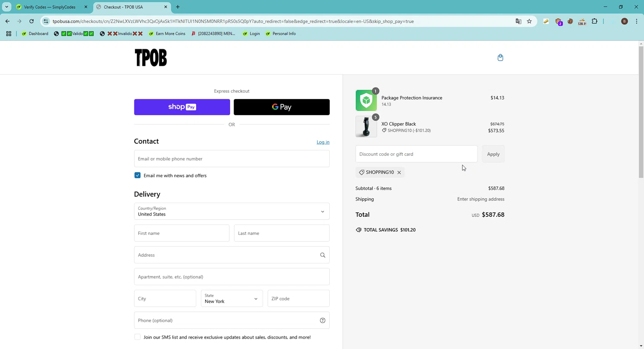Screen dimensions: 644x349
Task: Open the shopping bag cart icon
Action: (x=500, y=58)
